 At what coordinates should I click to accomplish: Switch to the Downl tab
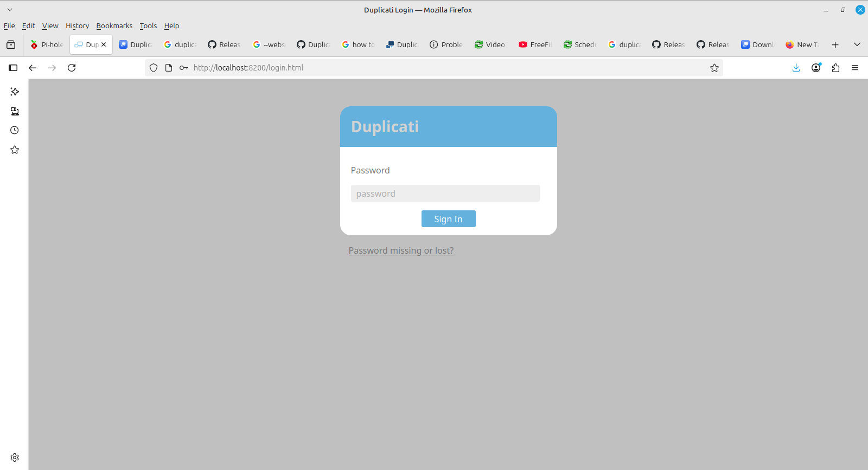[x=758, y=44]
